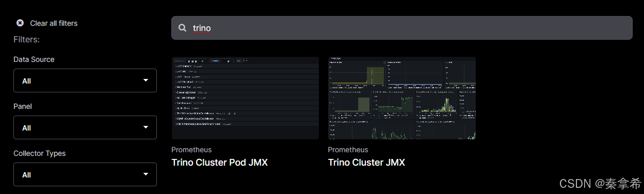Viewport: 644px width, 194px height.
Task: Open the Trino Cluster Pod JMX thumbnail
Action: tap(245, 98)
